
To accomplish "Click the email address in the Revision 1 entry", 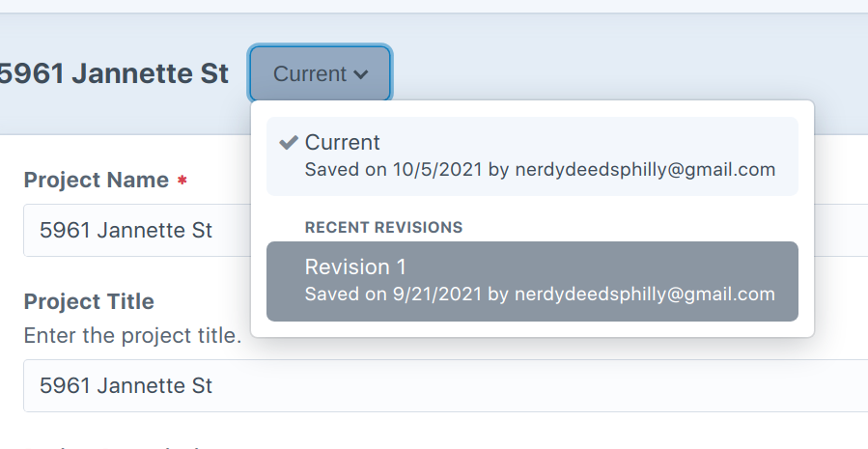I will pos(644,294).
